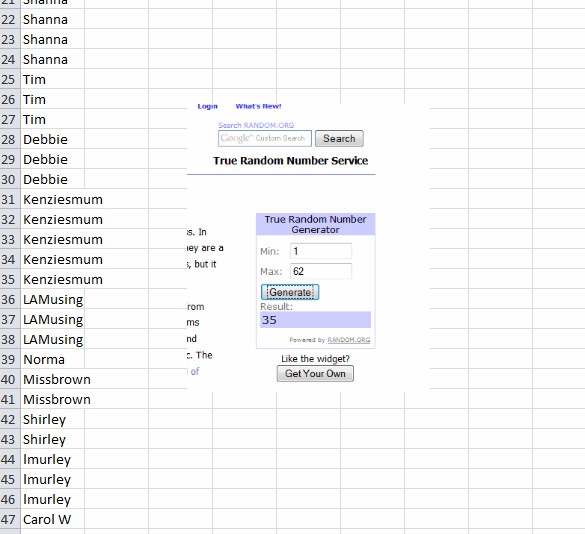The height and width of the screenshot is (534, 585).
Task: Select Debbie cell in row 30
Action: point(53,179)
